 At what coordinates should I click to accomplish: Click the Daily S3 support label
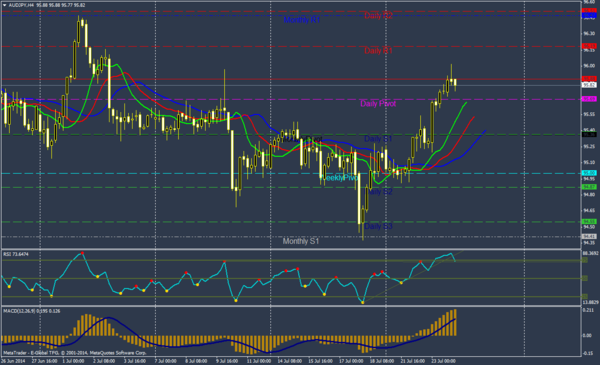[x=378, y=226]
